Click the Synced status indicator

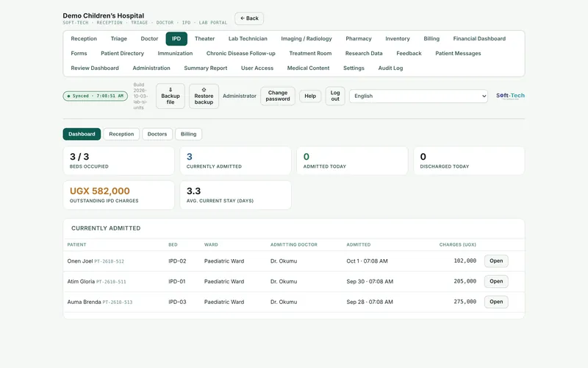tap(96, 96)
